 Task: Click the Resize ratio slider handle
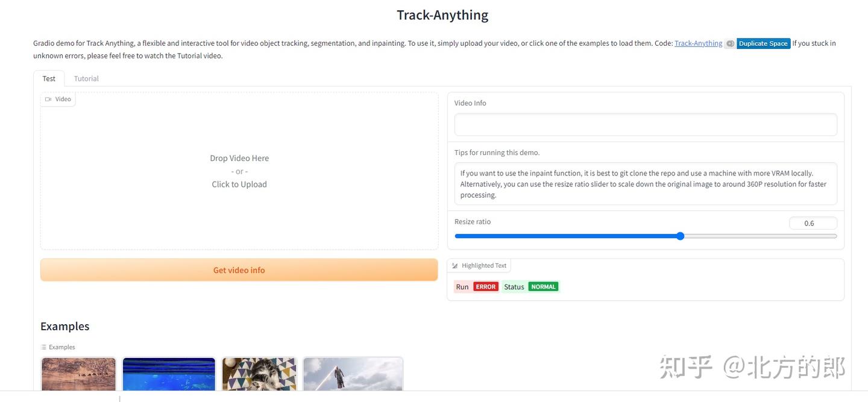click(680, 236)
